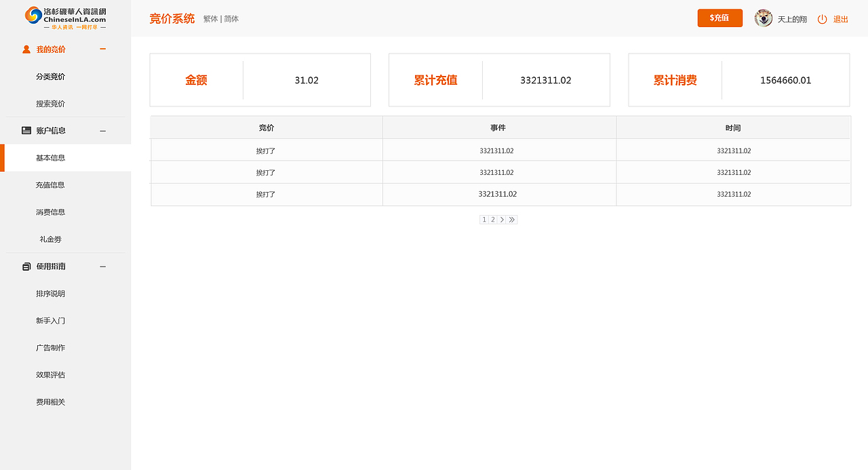Click the 时间 column header
The height and width of the screenshot is (470, 868).
point(733,128)
